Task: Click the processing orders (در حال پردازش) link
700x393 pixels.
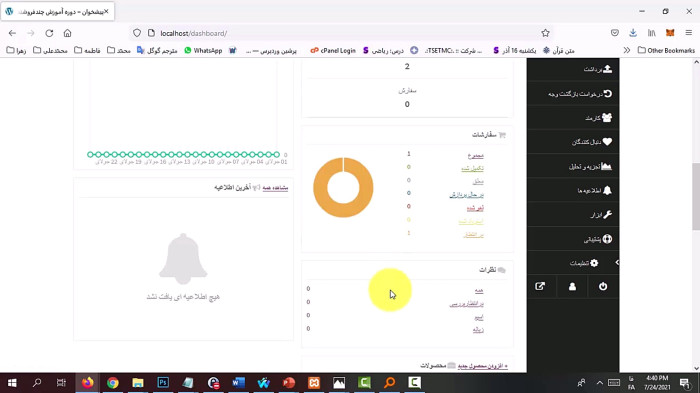Action: tap(467, 195)
